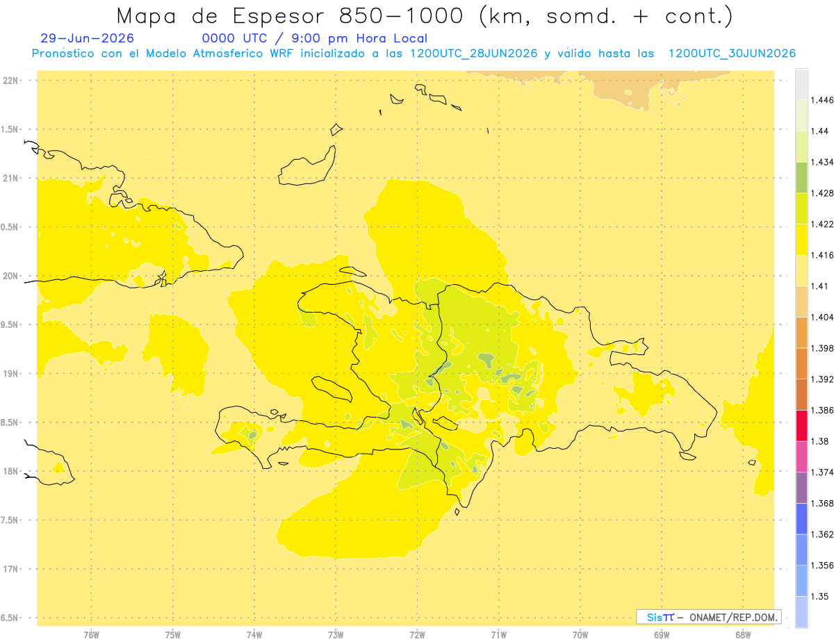Click the legend value '1.422'

pos(822,224)
